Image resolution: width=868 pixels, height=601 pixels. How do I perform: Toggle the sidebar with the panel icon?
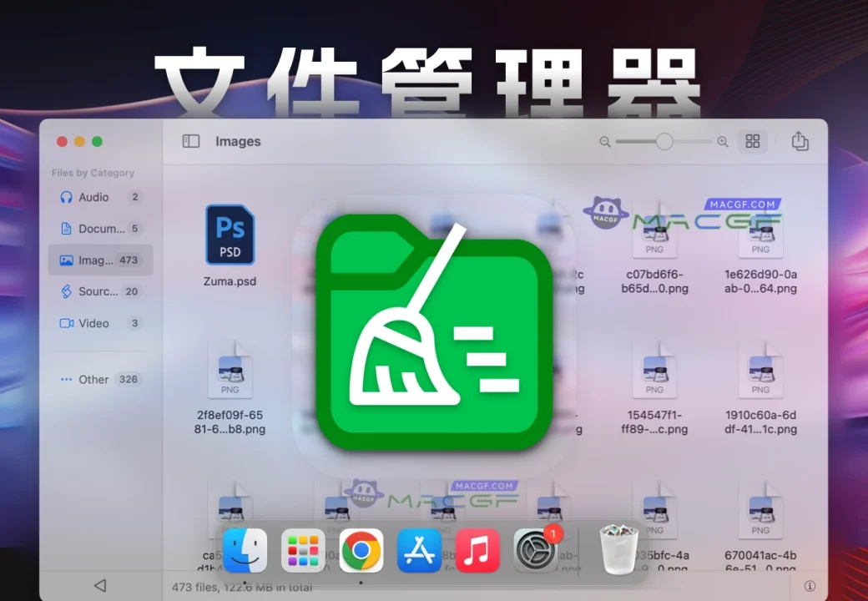(x=190, y=141)
